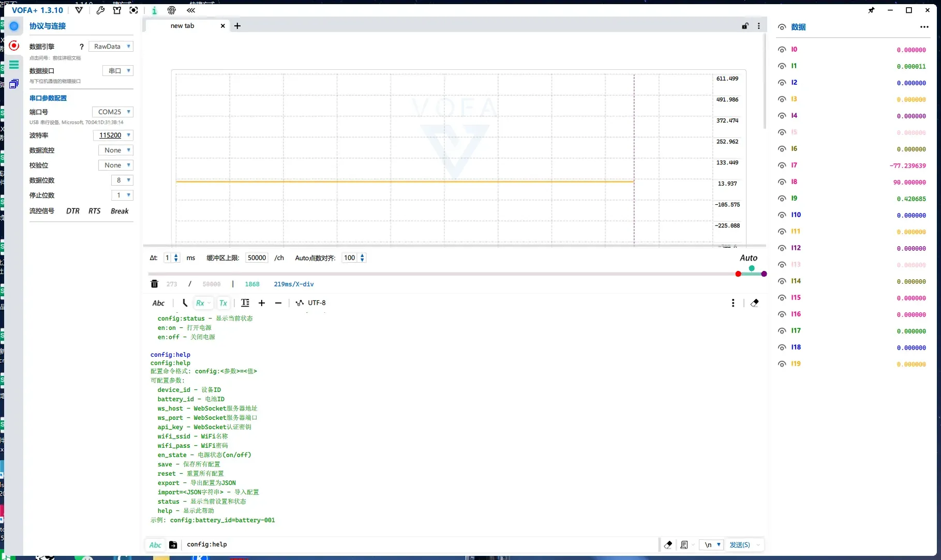Open the flow control None dropdown
The image size is (941, 560).
pos(116,150)
